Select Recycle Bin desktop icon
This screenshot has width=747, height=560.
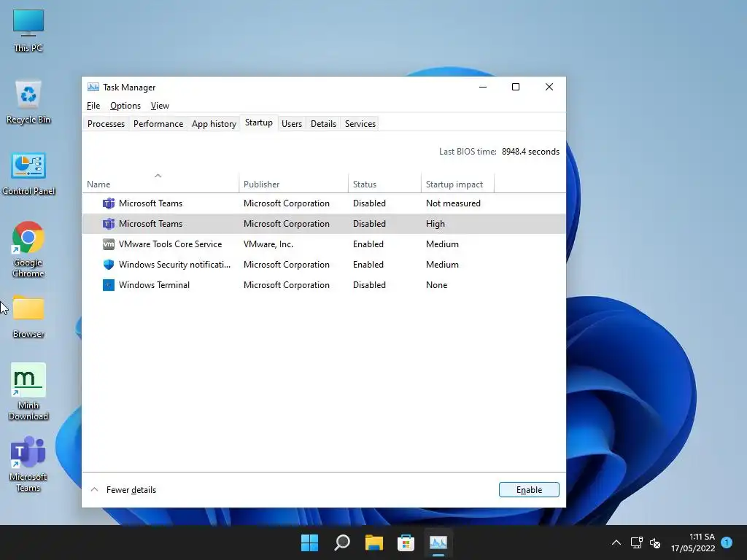tap(28, 102)
